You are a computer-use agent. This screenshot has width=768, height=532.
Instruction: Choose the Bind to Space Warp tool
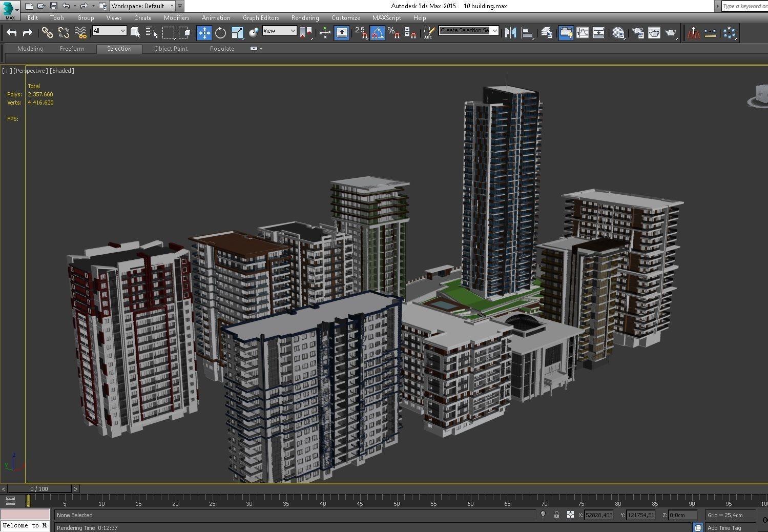point(80,33)
